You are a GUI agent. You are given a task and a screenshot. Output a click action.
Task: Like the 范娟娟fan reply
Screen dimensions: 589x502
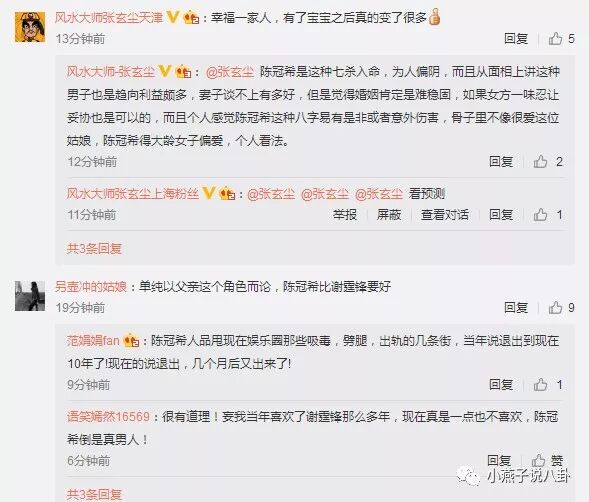pyautogui.click(x=548, y=384)
